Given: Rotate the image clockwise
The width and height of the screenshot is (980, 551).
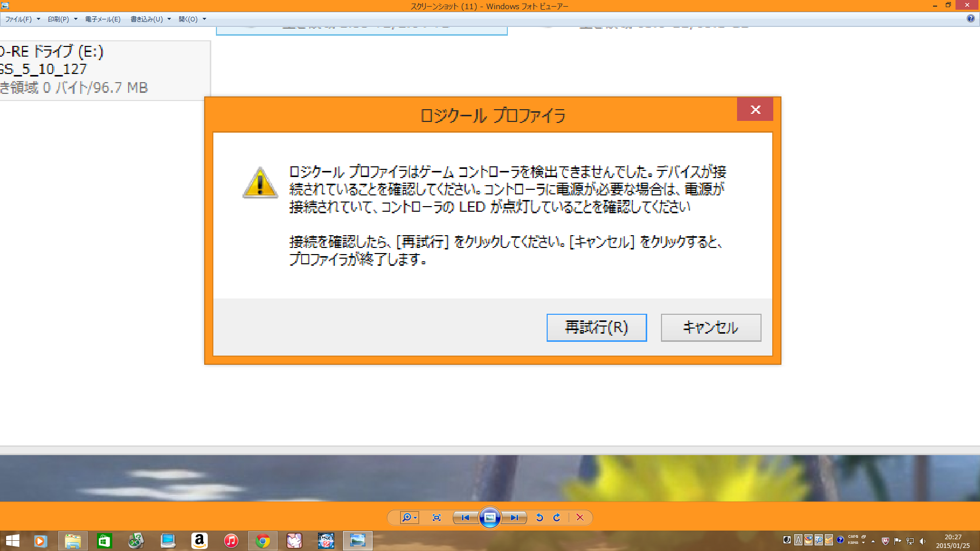Looking at the screenshot, I should [557, 517].
